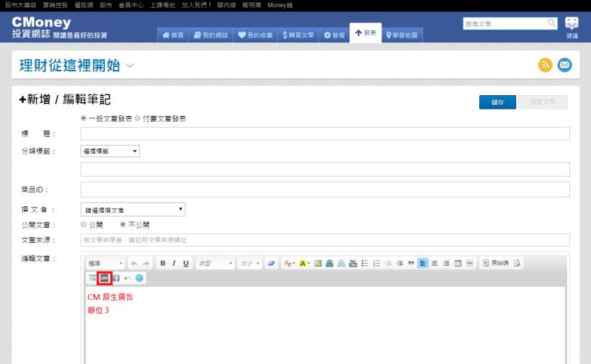Select the paid article publish radio
Image resolution: width=591 pixels, height=364 pixels.
138,118
